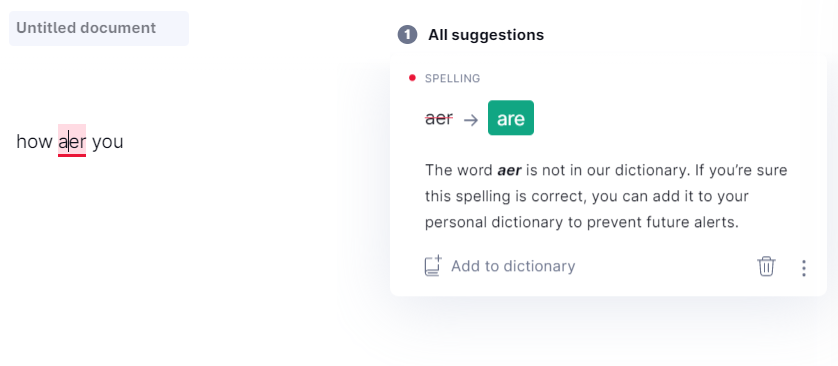Click the red underline beneath "aer"
Image resolution: width=838 pixels, height=366 pixels.
click(72, 155)
